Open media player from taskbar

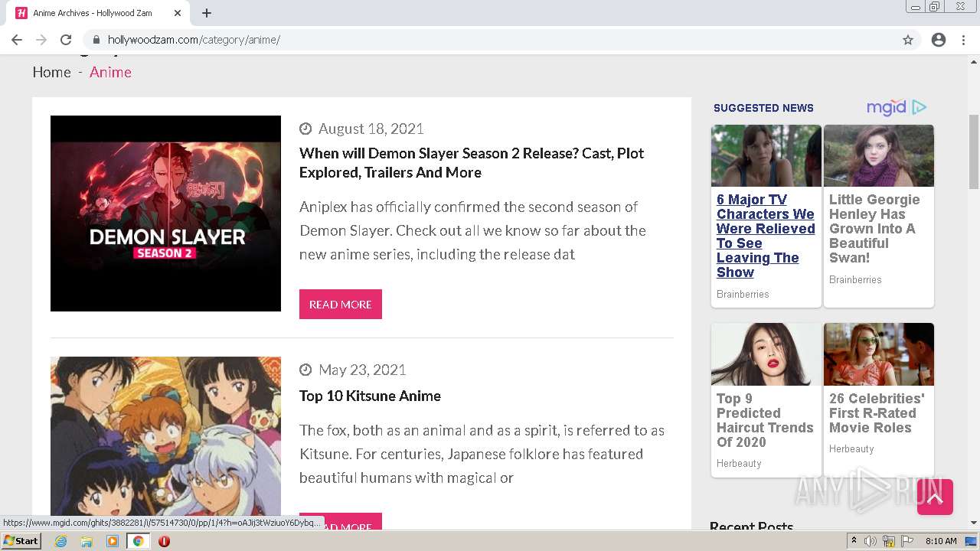click(113, 541)
